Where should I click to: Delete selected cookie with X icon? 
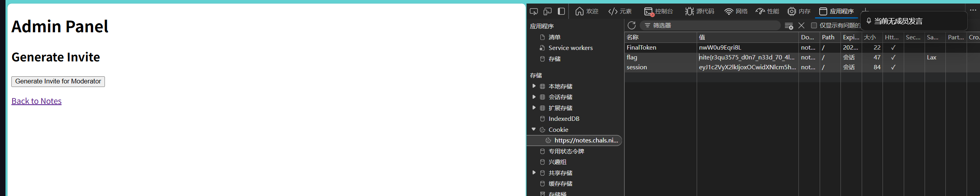pos(802,26)
